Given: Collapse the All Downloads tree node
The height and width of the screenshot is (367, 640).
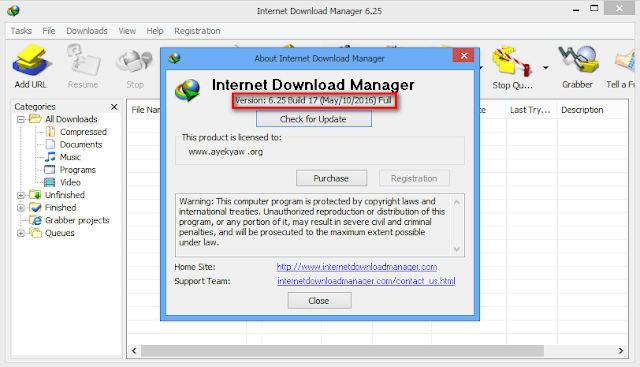Looking at the screenshot, I should coord(21,119).
